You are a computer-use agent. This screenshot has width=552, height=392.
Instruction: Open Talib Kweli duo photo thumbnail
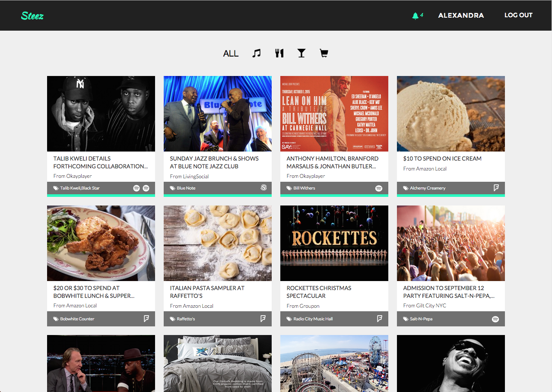coord(101,114)
